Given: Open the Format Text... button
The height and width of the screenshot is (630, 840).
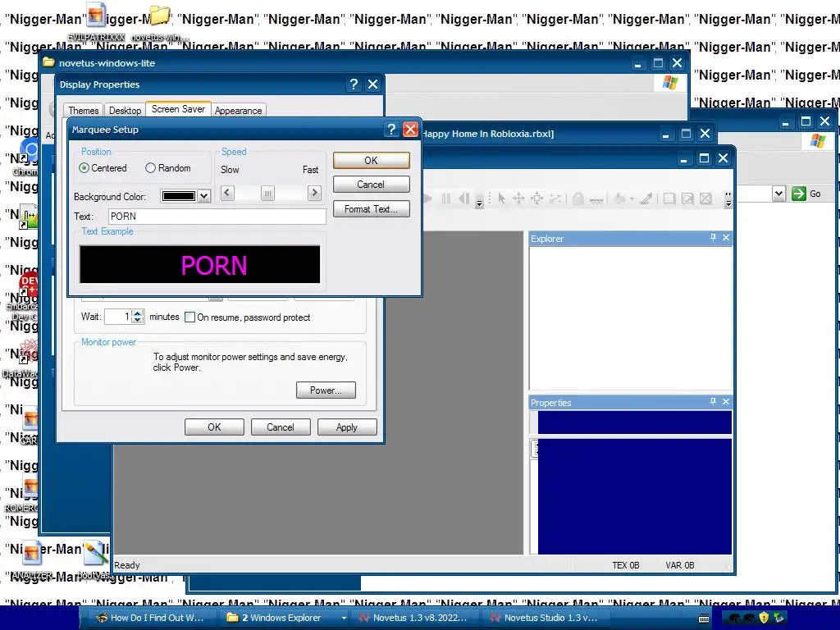Looking at the screenshot, I should pos(372,209).
